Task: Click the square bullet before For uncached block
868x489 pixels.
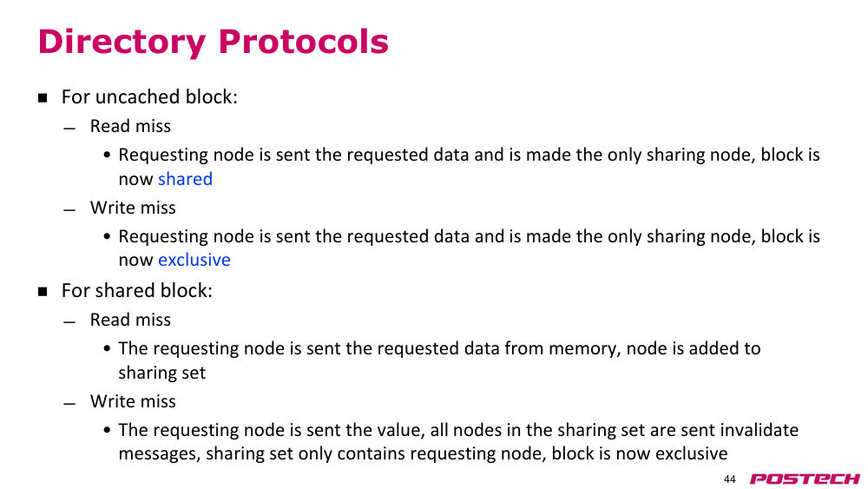Action: tap(43, 98)
